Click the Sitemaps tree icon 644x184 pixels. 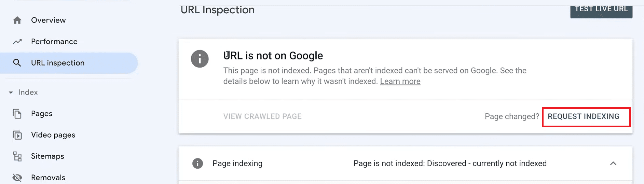tap(17, 156)
